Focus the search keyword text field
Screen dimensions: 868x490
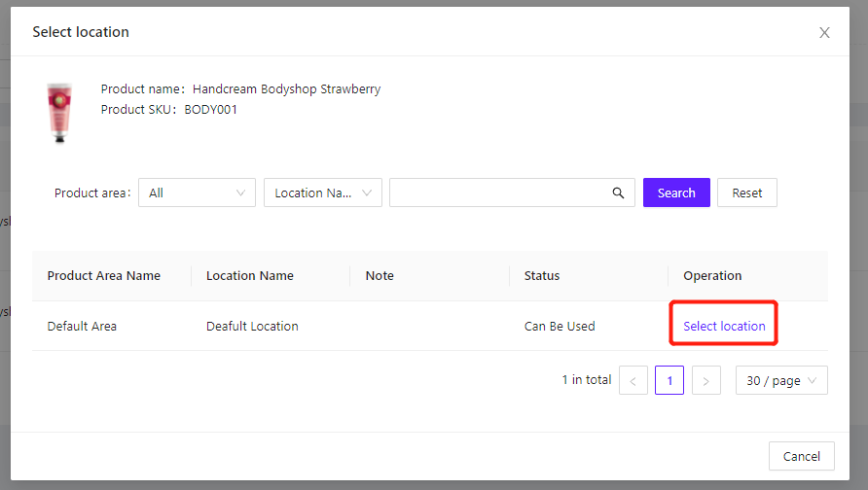(498, 192)
